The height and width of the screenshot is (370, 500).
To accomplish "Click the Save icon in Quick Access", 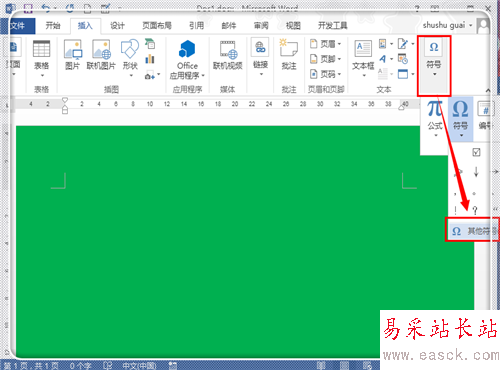I will point(28,8).
